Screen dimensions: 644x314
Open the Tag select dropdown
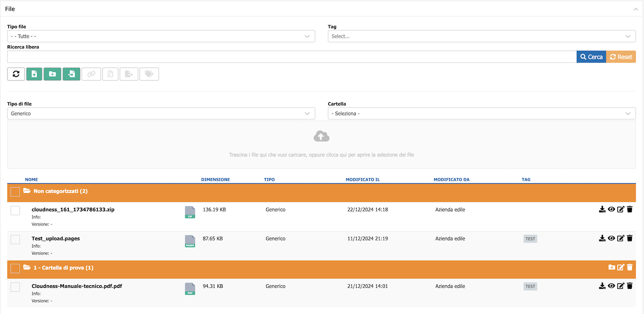coord(482,36)
